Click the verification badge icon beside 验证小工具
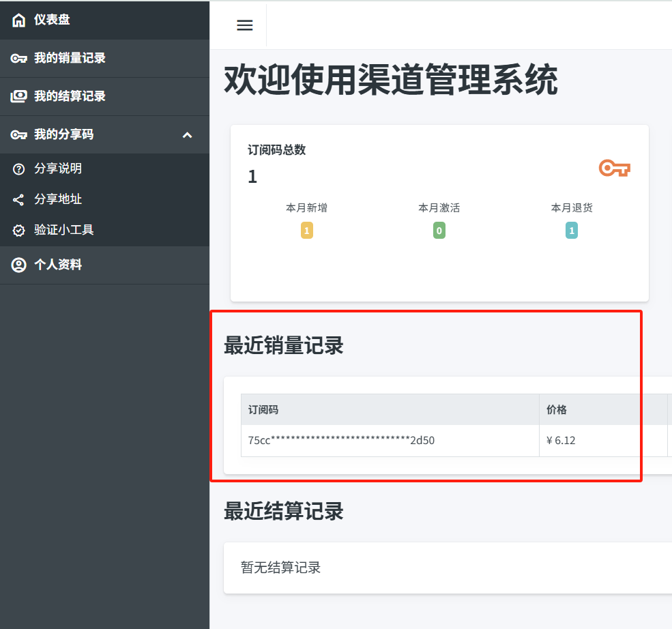672x629 pixels. [x=18, y=231]
